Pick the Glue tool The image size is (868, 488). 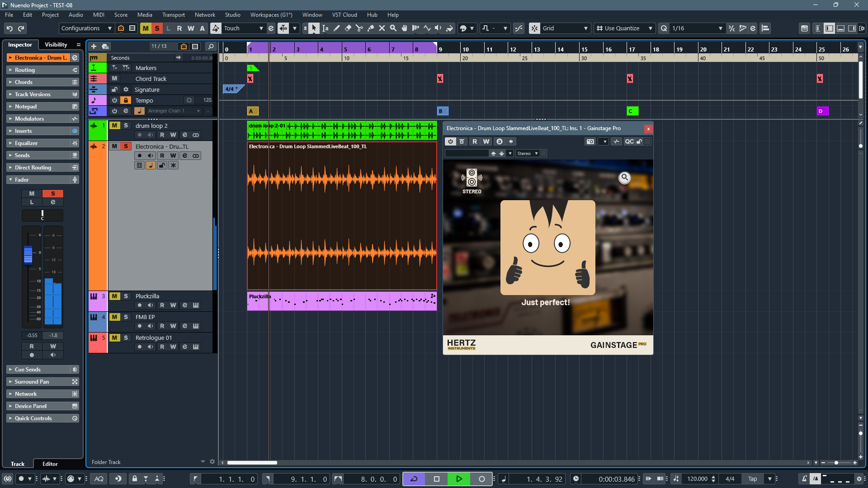point(370,28)
